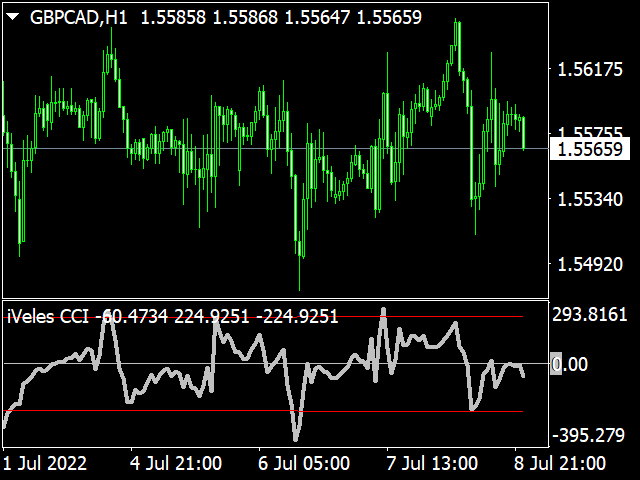Click the 8 Jul 21:00 time label
This screenshot has height=480, width=640.
(560, 464)
